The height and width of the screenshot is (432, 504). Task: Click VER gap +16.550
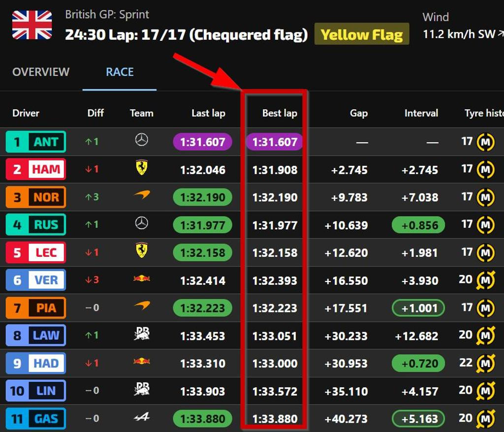pyautogui.click(x=346, y=280)
